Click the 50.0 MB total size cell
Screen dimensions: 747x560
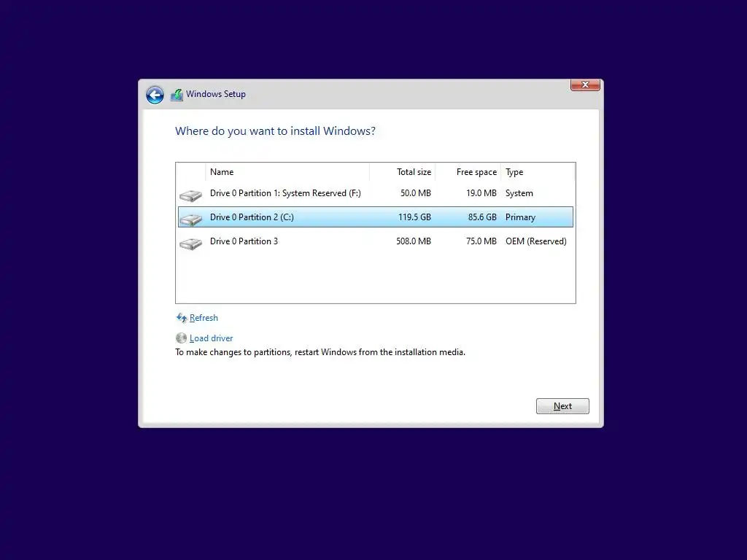(x=415, y=193)
